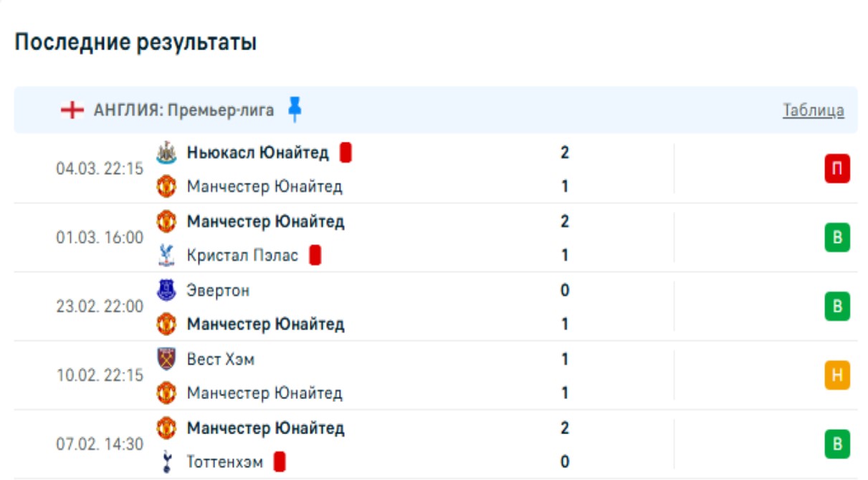Screen dimensions: 868x480
Task: Click the pin icon next to Премьер-лига
Action: pos(295,110)
